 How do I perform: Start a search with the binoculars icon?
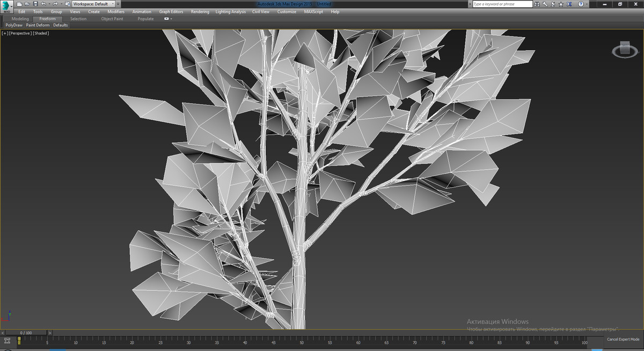point(537,4)
